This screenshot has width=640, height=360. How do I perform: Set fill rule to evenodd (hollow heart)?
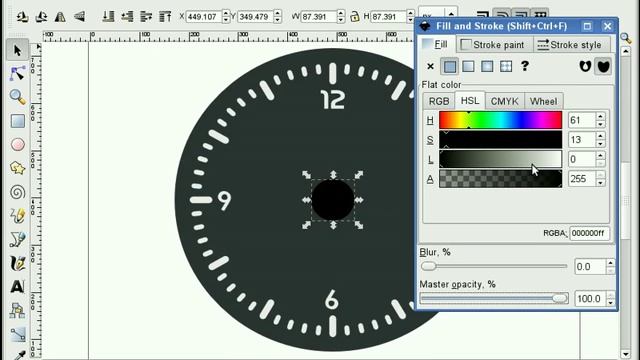585,66
